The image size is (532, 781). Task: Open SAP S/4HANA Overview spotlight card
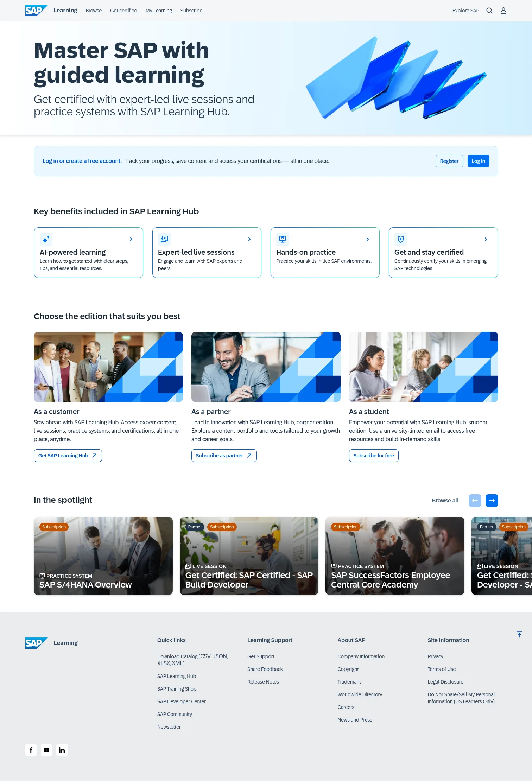[103, 556]
